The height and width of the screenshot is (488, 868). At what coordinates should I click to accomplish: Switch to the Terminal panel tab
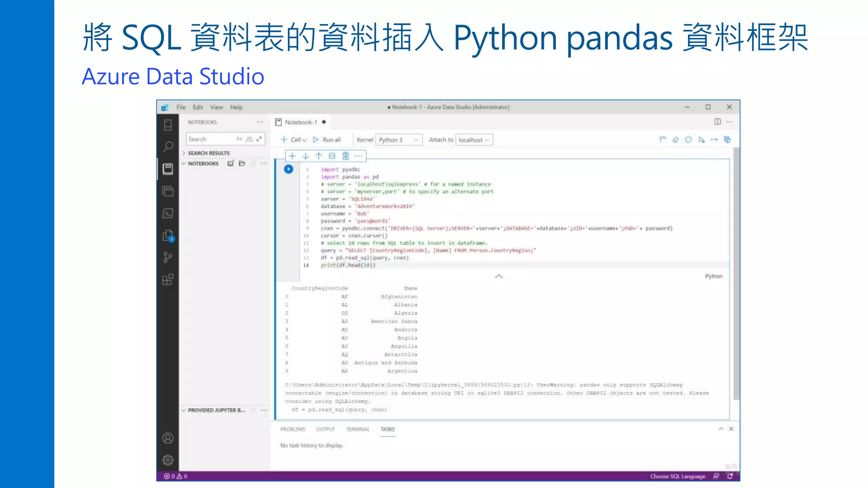358,429
